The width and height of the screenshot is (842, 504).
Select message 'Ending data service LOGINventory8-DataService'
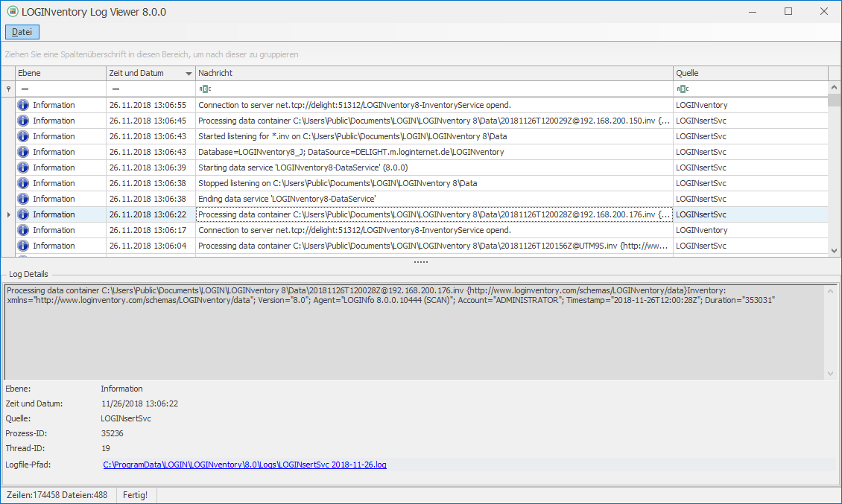coord(434,199)
